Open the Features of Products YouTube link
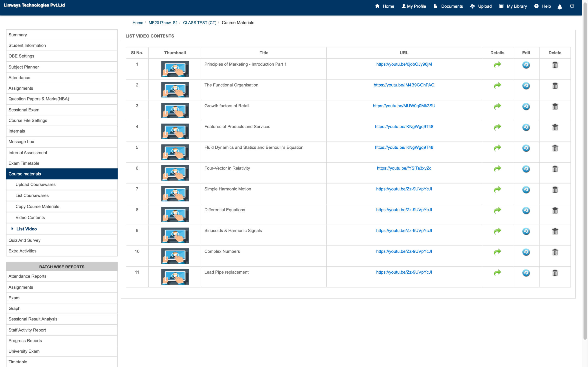 point(404,126)
